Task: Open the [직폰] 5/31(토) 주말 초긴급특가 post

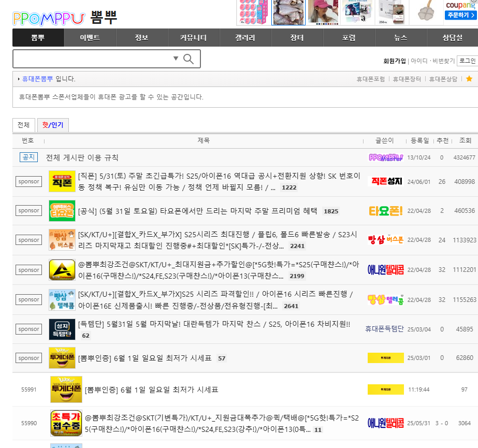Action: tap(219, 181)
